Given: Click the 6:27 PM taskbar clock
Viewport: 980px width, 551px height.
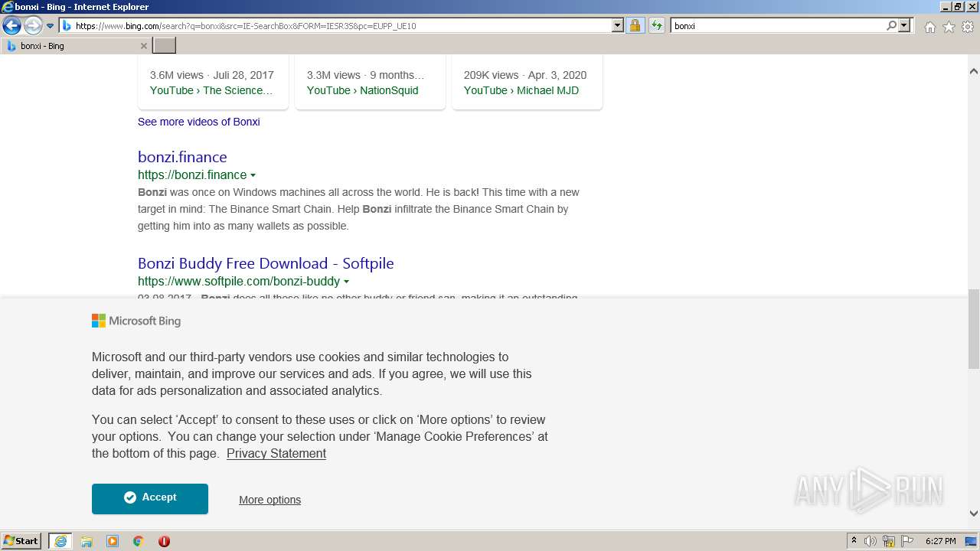Looking at the screenshot, I should [940, 541].
